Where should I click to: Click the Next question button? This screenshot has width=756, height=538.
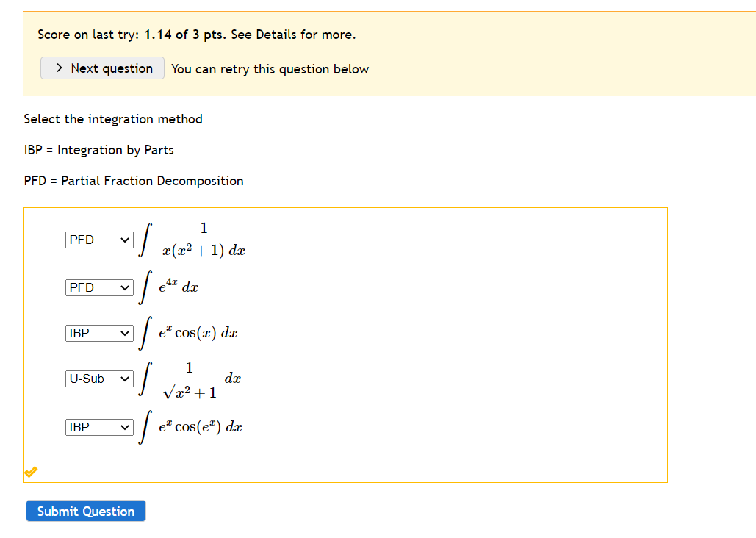click(x=102, y=68)
